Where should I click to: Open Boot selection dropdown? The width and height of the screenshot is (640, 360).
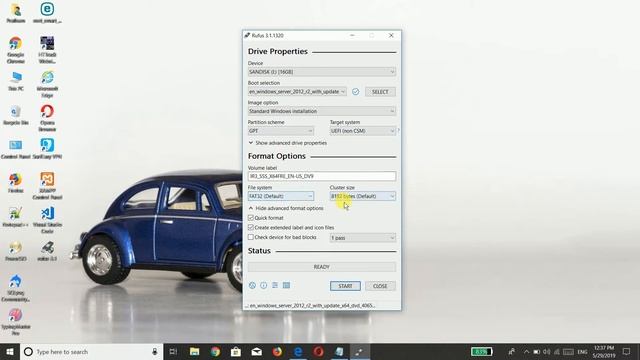coord(297,91)
